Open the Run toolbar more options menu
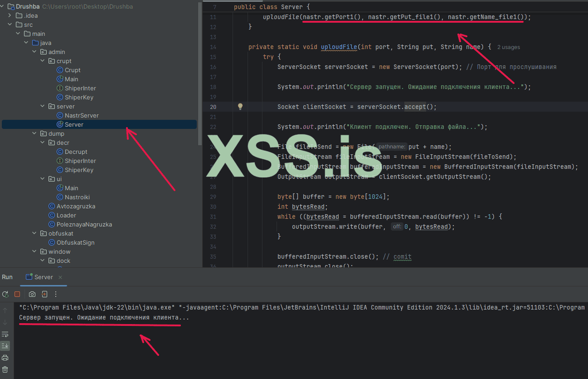This screenshot has width=588, height=379. click(56, 294)
